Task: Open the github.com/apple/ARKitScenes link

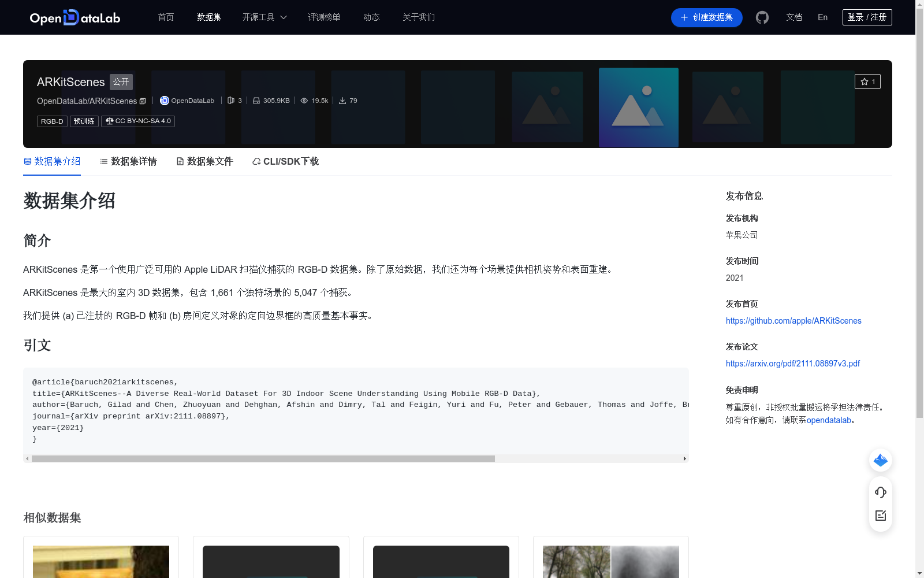Action: [x=793, y=321]
